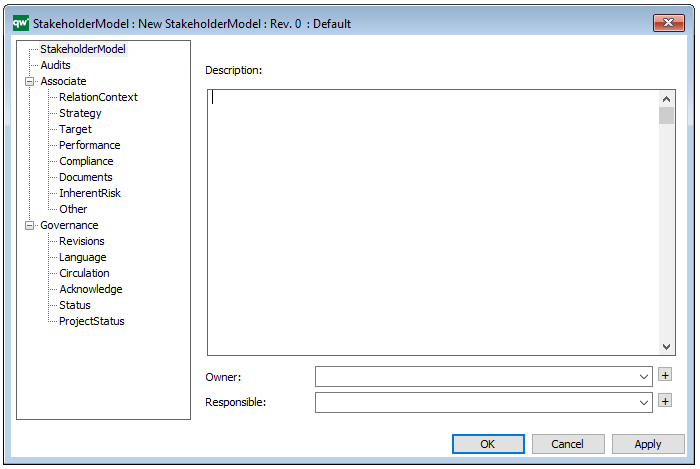Screen dimensions: 700x469
Task: Collapse the Associate tree node
Action: click(29, 82)
